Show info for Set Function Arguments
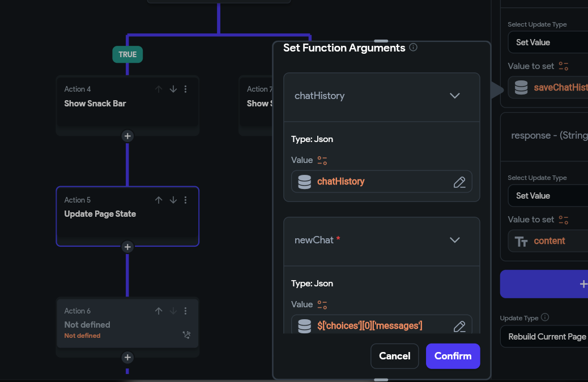588x382 pixels. pyautogui.click(x=414, y=47)
